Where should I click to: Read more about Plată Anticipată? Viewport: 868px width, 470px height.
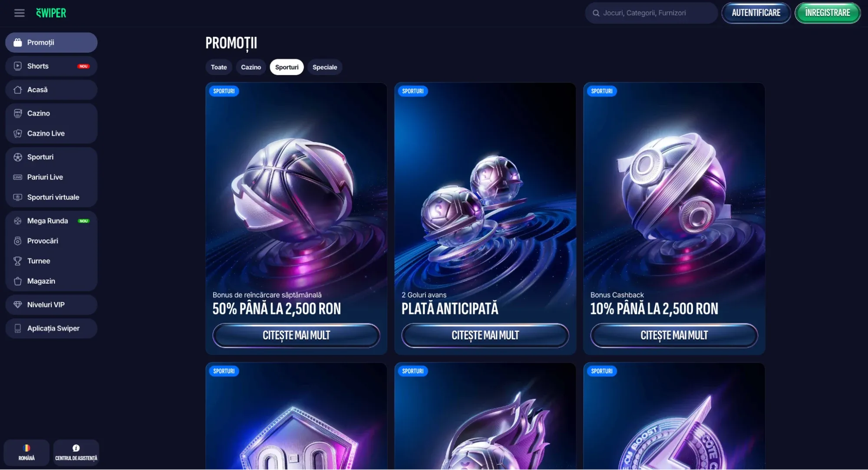(x=485, y=335)
